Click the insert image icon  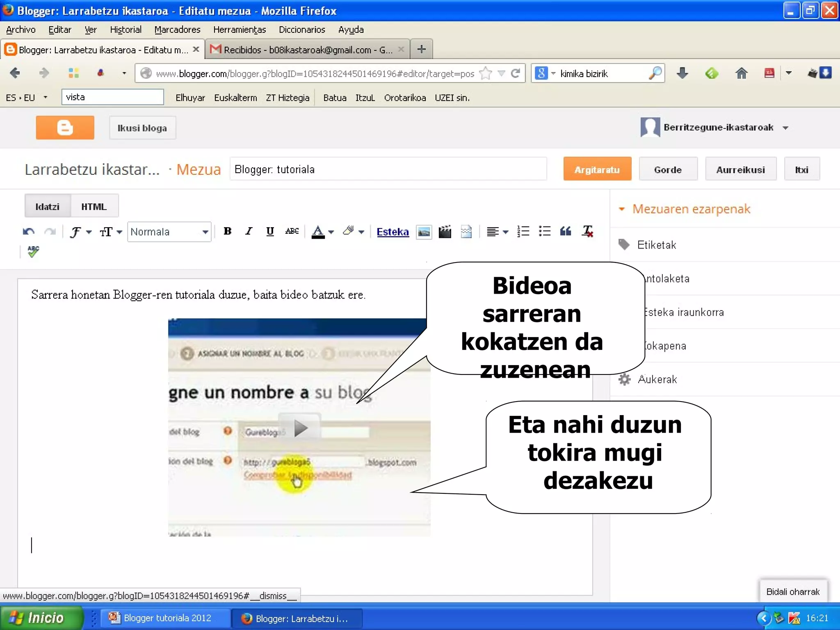[424, 232]
